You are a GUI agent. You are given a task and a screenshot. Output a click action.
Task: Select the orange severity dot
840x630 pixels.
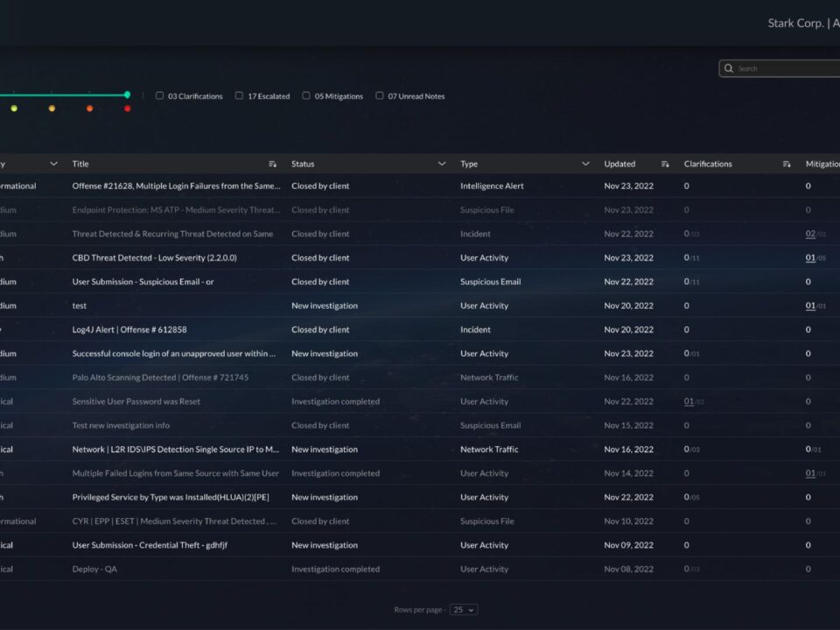click(x=89, y=108)
